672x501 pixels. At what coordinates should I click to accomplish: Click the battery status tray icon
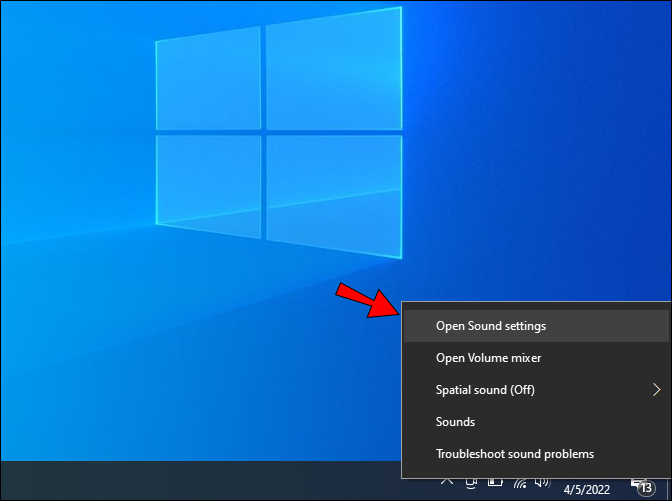coord(495,483)
